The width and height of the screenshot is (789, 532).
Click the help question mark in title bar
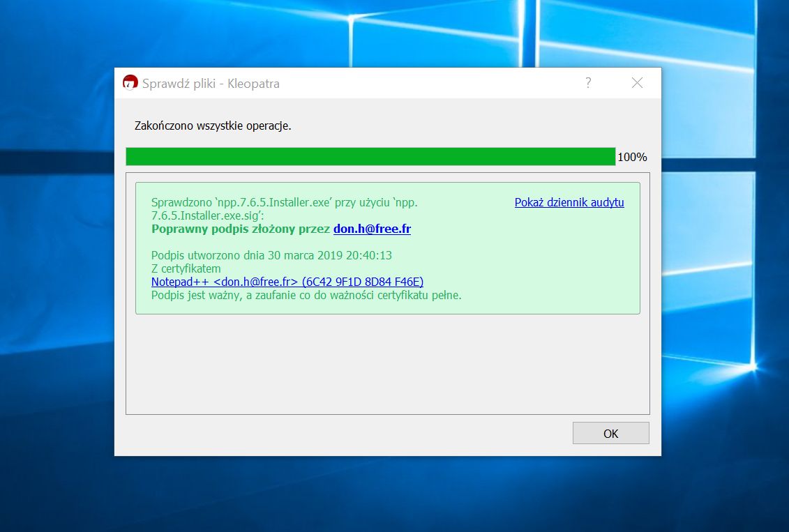tap(587, 83)
